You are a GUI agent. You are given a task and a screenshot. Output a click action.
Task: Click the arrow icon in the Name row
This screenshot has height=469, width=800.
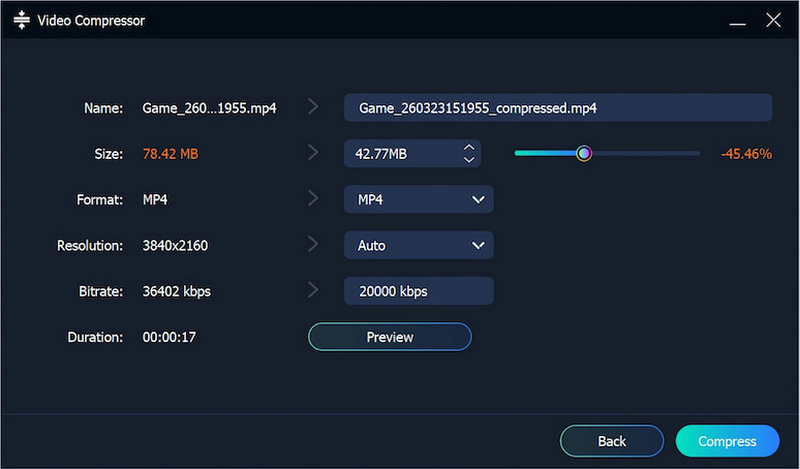tap(313, 108)
